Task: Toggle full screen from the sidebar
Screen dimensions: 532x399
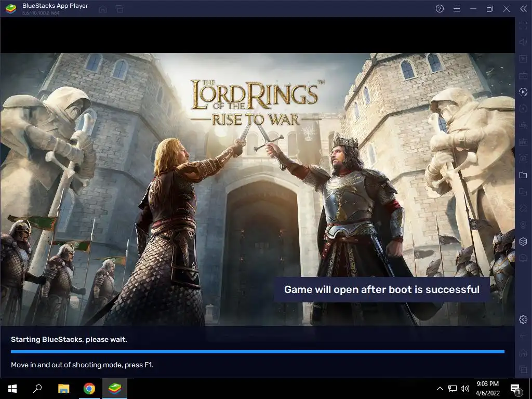Action: pos(523,25)
